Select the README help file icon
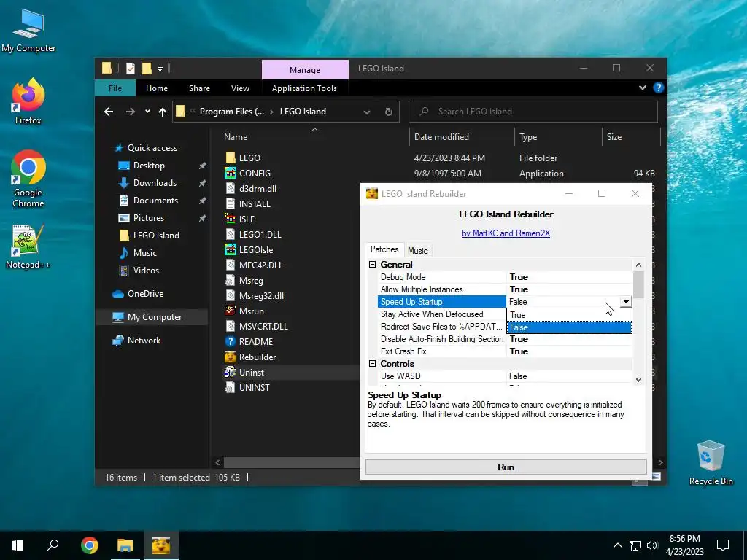 pos(231,341)
